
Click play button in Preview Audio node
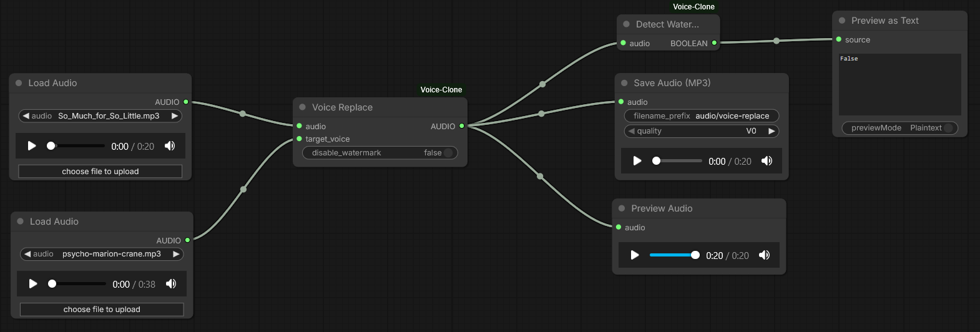(x=635, y=255)
